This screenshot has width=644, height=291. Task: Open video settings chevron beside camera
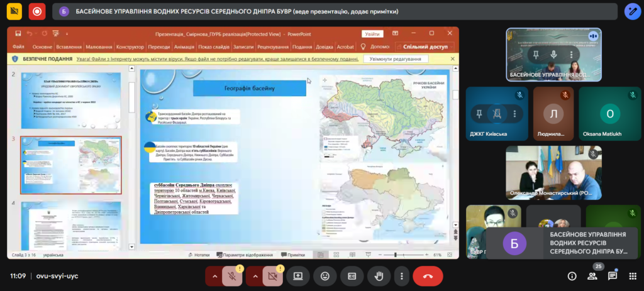tap(255, 276)
